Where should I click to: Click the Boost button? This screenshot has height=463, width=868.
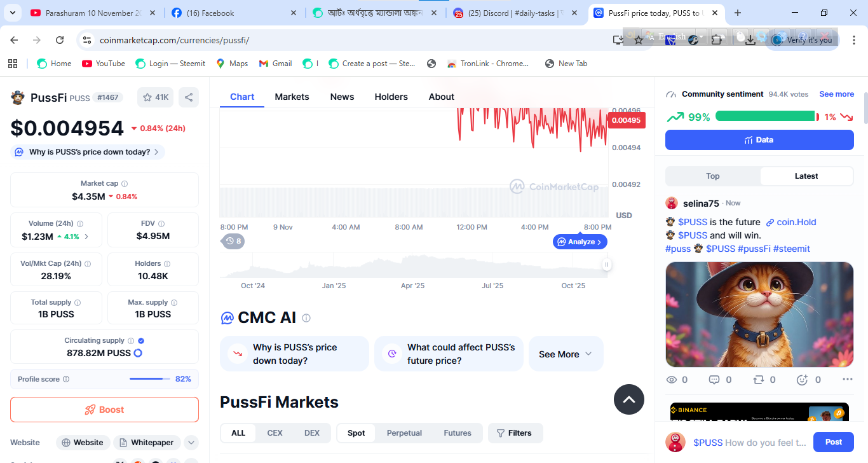tap(104, 410)
